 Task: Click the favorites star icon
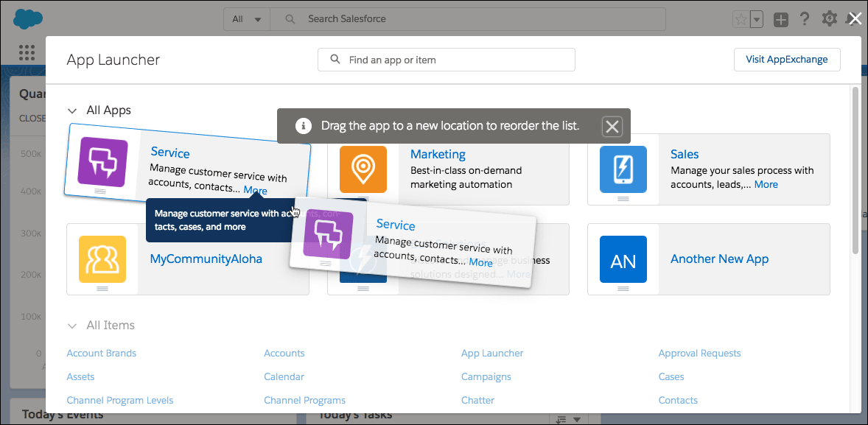[741, 20]
